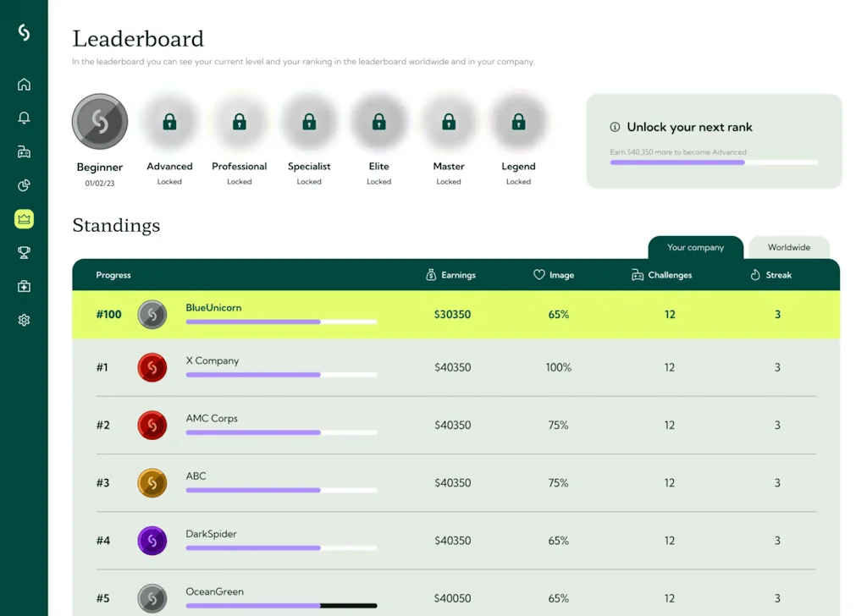The width and height of the screenshot is (867, 616).
Task: Click the BlueUnicorn name in the highlighted row
Action: pos(213,307)
